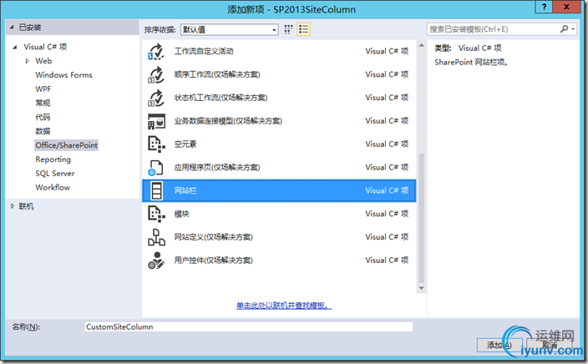The height and width of the screenshot is (364, 588).
Task: Select the 工作流自定义活动 template icon
Action: click(x=156, y=52)
